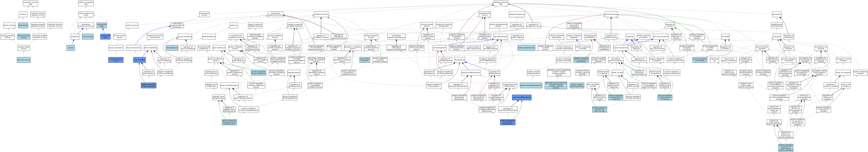Screen dimensions: 868x152
Task: Click the 'sensory perception of pain' node
Action: click(x=116, y=60)
